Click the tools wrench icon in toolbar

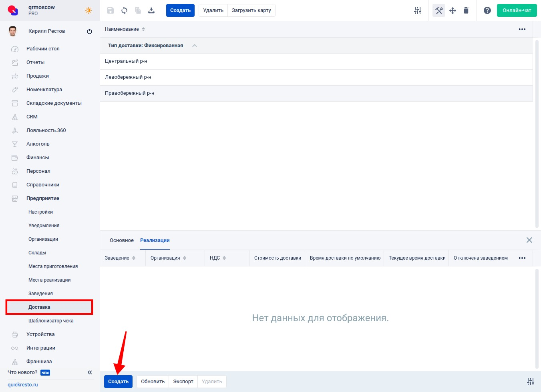[x=439, y=10]
